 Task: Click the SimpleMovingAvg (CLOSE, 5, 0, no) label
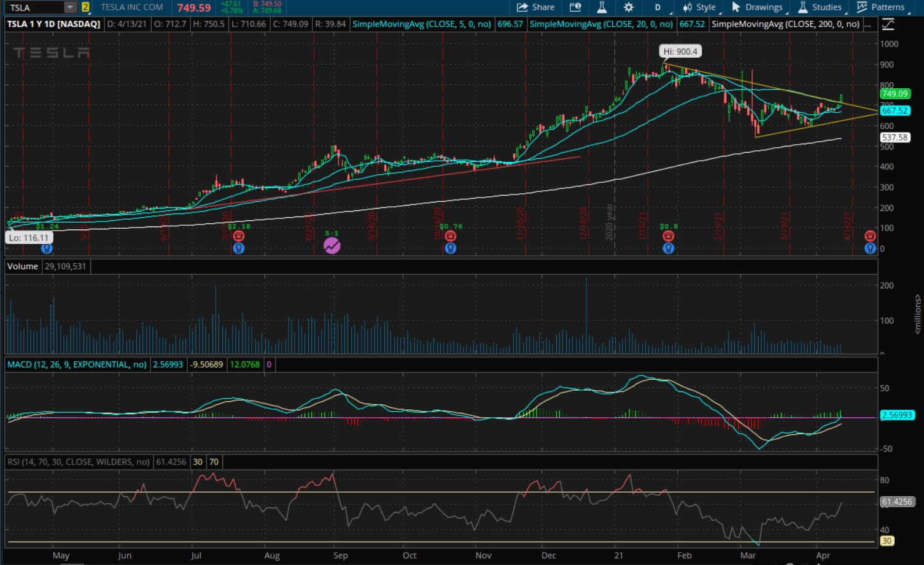(422, 24)
